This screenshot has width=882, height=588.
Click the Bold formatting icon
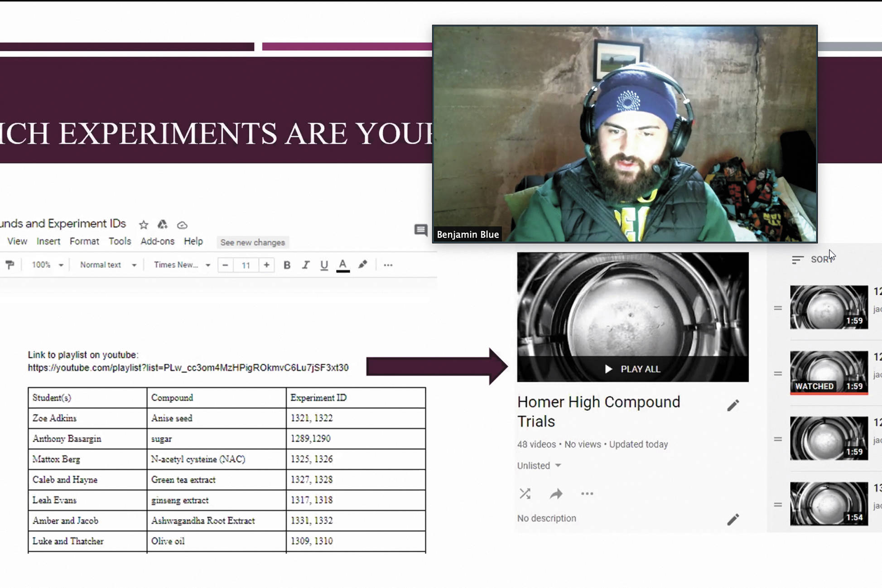(x=286, y=265)
